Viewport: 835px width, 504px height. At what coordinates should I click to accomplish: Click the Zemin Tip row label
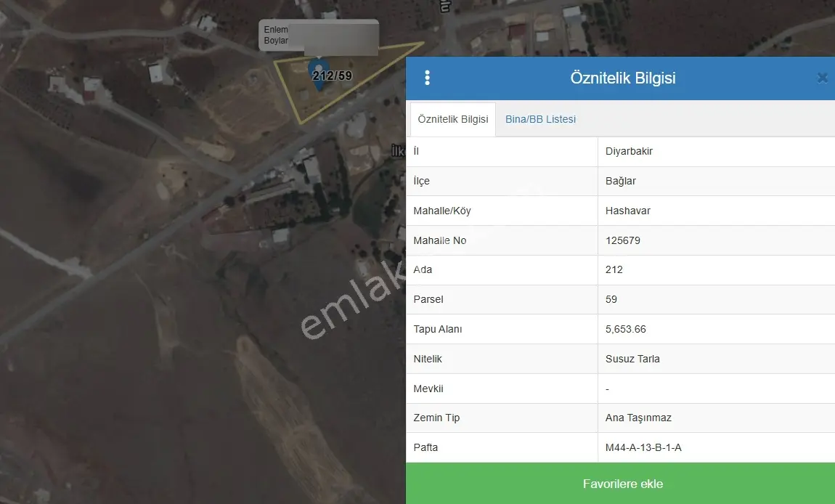point(436,418)
